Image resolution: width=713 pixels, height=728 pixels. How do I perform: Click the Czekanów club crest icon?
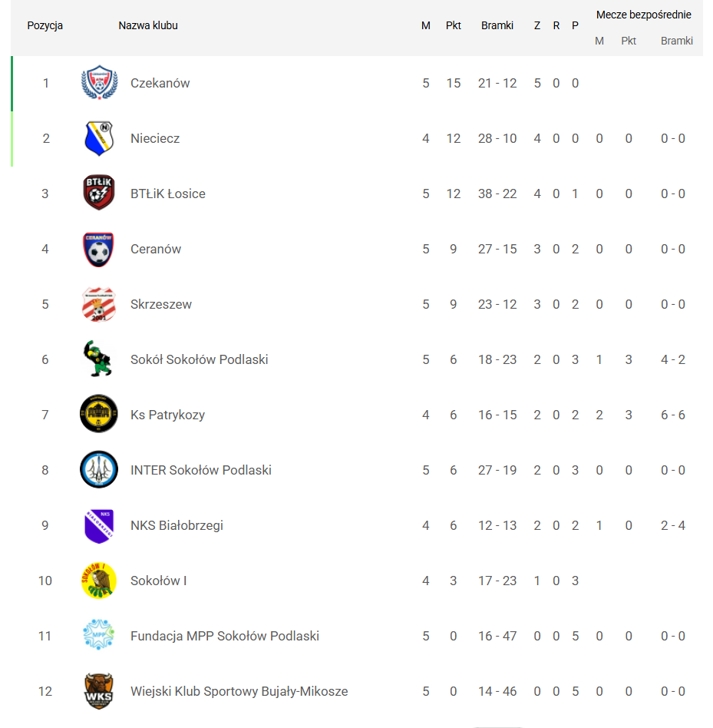coord(99,83)
